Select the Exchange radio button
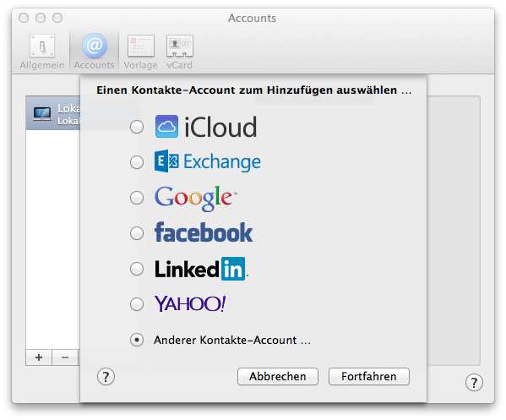 pos(137,162)
